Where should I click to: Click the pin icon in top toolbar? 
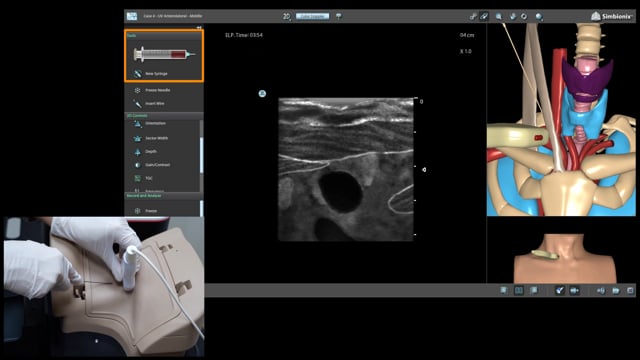coord(338,16)
